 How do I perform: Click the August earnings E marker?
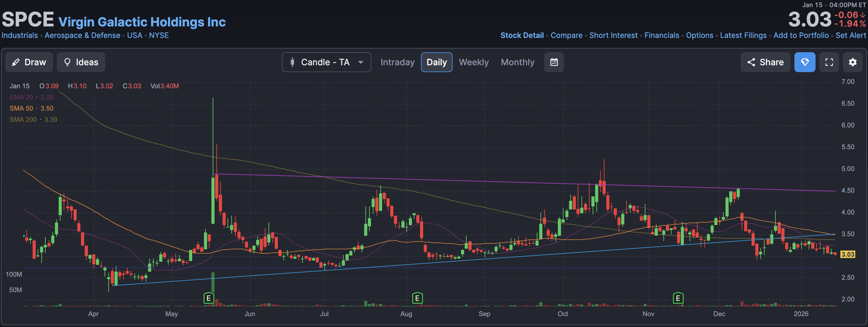click(x=417, y=298)
